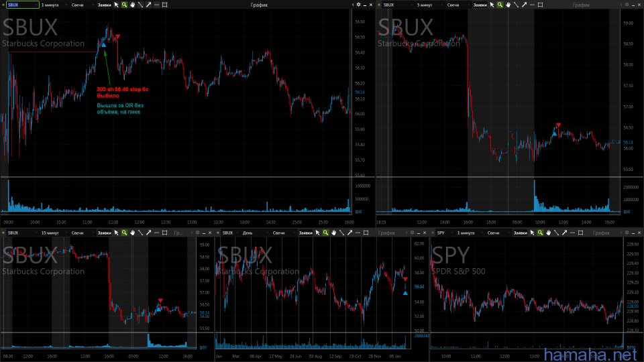
Task: Click red sell marker on daily SBUX chart
Action: 405,279
